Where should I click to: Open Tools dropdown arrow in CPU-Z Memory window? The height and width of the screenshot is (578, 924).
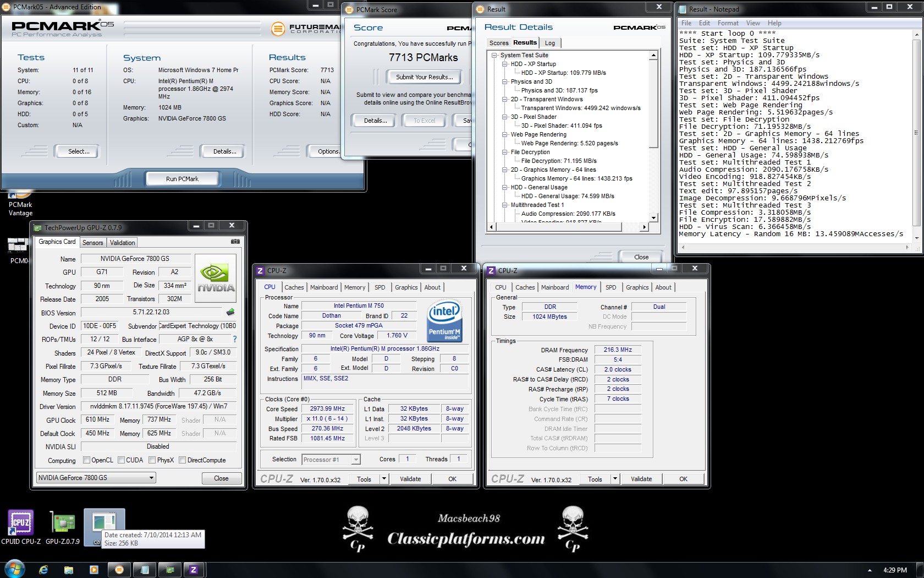point(615,479)
